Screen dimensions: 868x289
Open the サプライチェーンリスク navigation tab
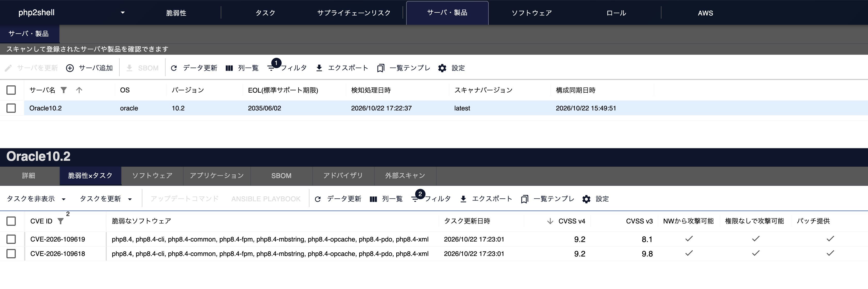(354, 13)
